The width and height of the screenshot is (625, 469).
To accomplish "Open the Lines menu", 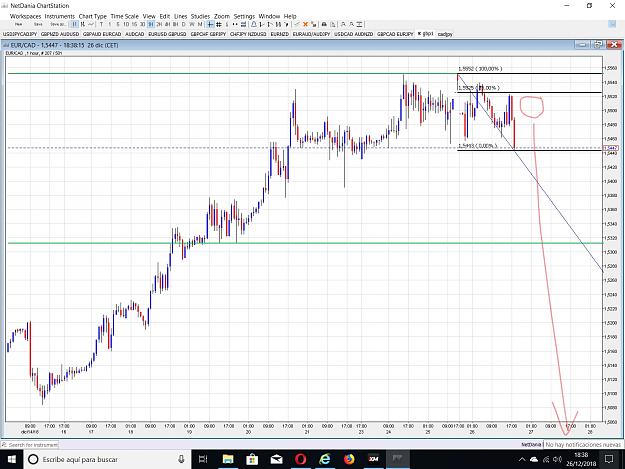I will point(181,16).
